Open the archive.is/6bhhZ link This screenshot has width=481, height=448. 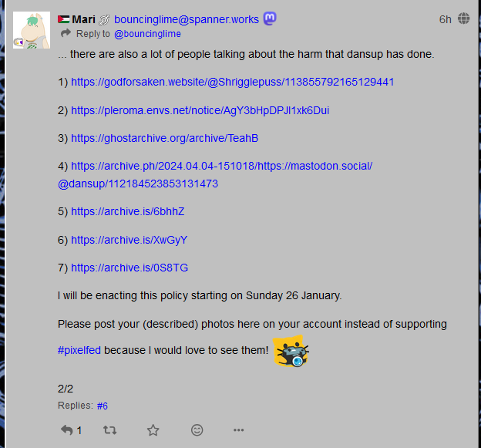pyautogui.click(x=128, y=211)
